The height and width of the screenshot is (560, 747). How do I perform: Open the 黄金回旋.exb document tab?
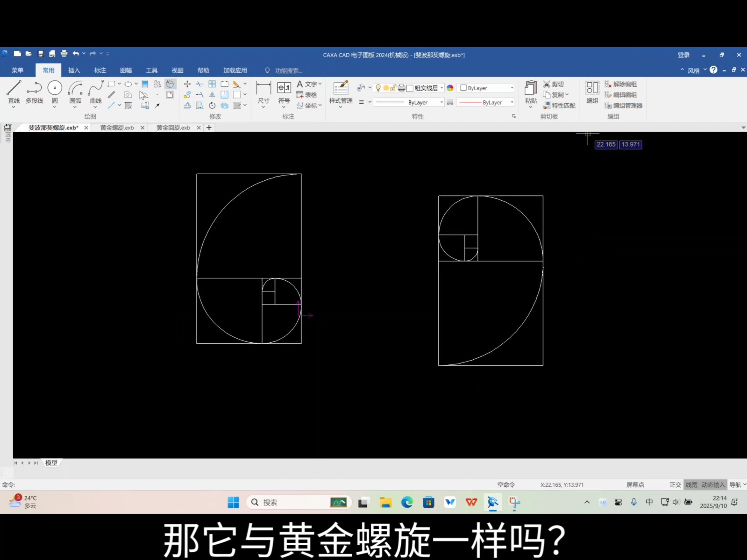click(x=173, y=128)
